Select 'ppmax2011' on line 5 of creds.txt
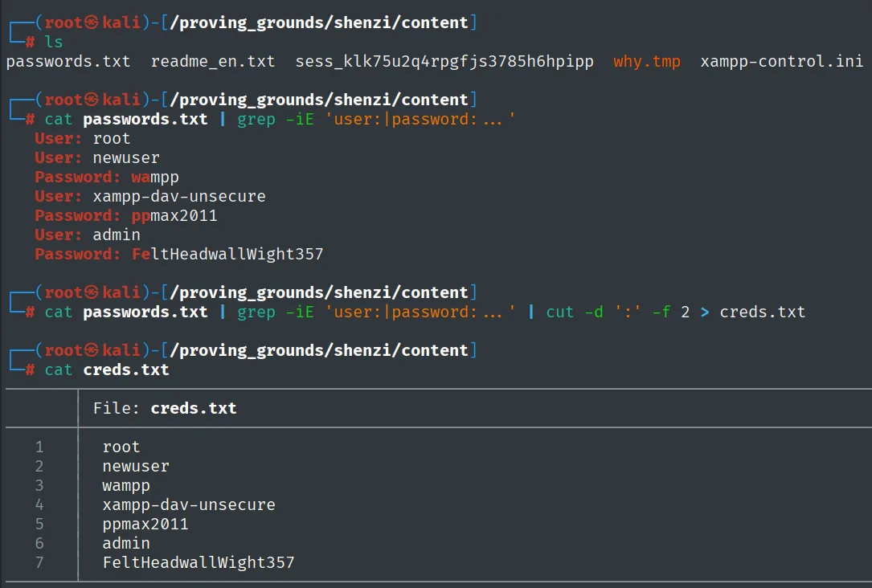Image resolution: width=872 pixels, height=588 pixels. point(145,524)
